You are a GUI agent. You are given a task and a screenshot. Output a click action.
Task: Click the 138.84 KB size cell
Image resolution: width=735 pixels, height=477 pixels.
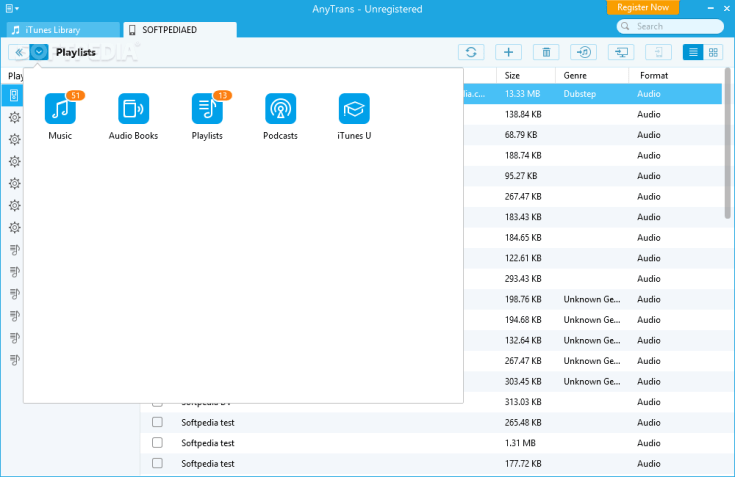click(x=523, y=114)
